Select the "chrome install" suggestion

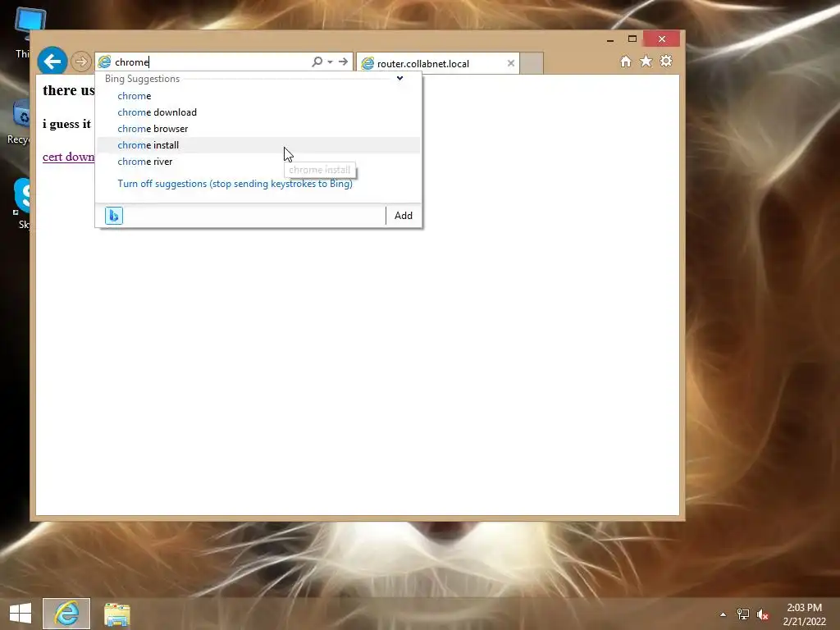pos(258,145)
